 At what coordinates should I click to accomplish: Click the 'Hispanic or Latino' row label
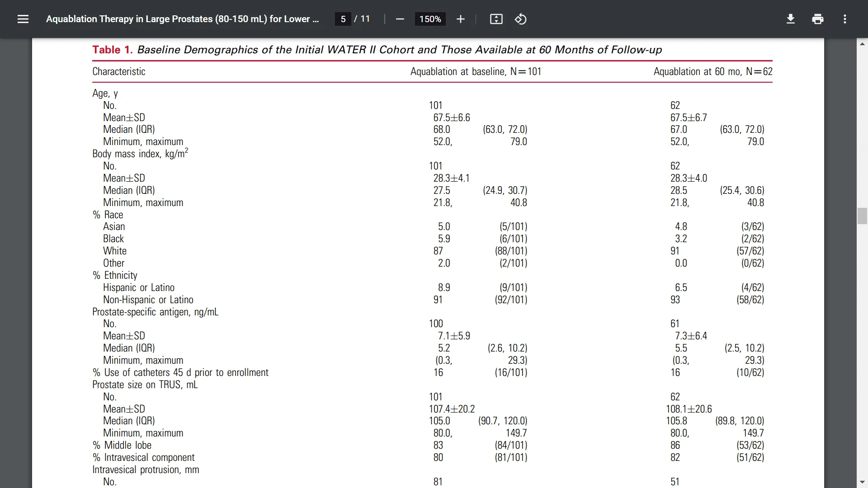[139, 288]
